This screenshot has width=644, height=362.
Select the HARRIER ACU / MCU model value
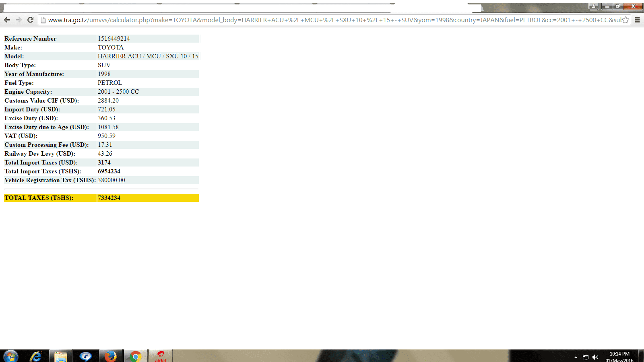tap(148, 56)
